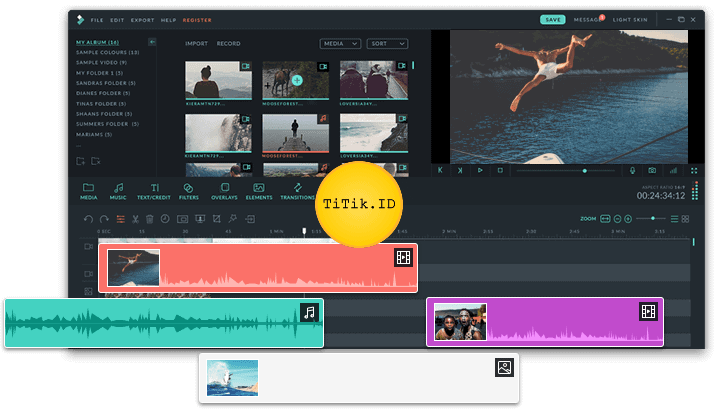Toggle the third track grid icon
Viewport: 718px width, 409px height.
(x=88, y=291)
